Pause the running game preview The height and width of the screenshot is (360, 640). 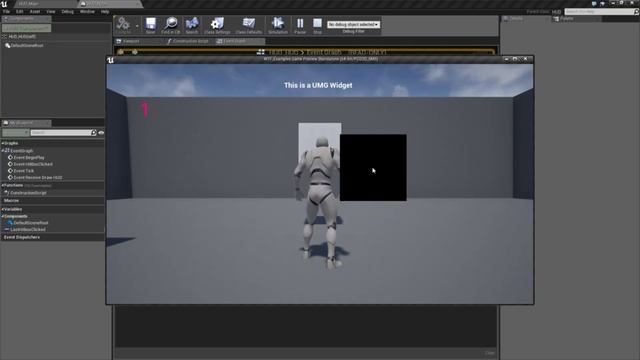(x=300, y=25)
